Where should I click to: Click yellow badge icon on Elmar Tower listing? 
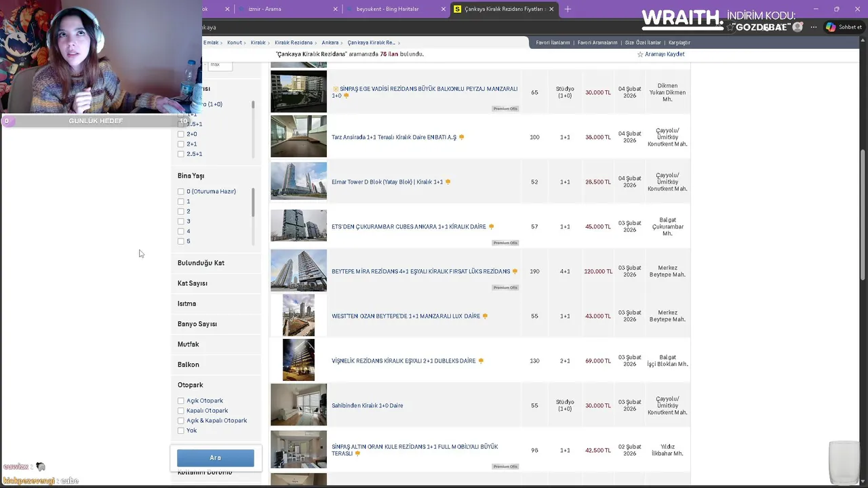coord(448,182)
